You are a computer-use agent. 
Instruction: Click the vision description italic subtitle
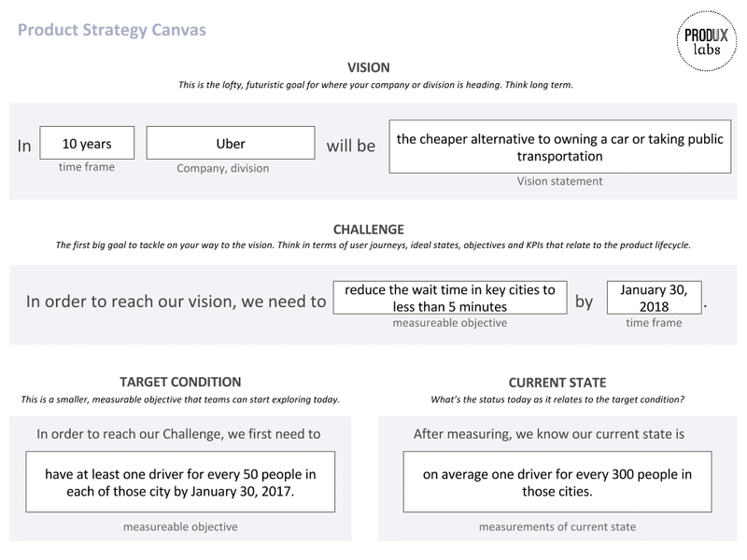pos(375,85)
